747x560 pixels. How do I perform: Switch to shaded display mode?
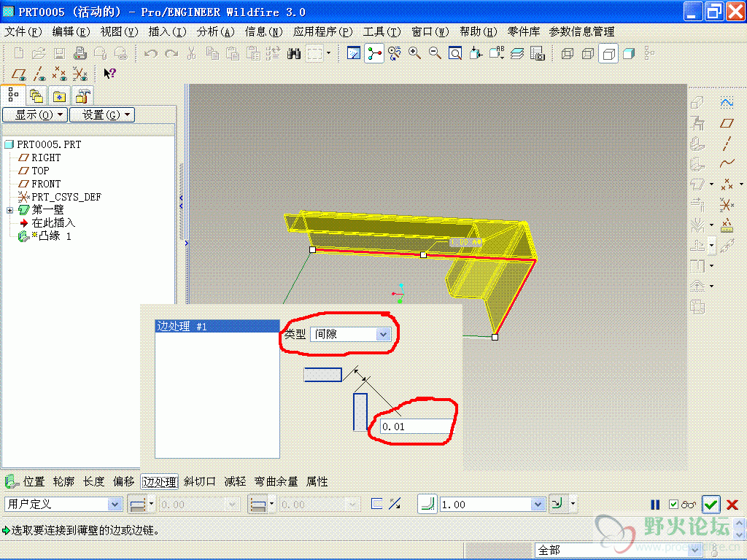(629, 53)
